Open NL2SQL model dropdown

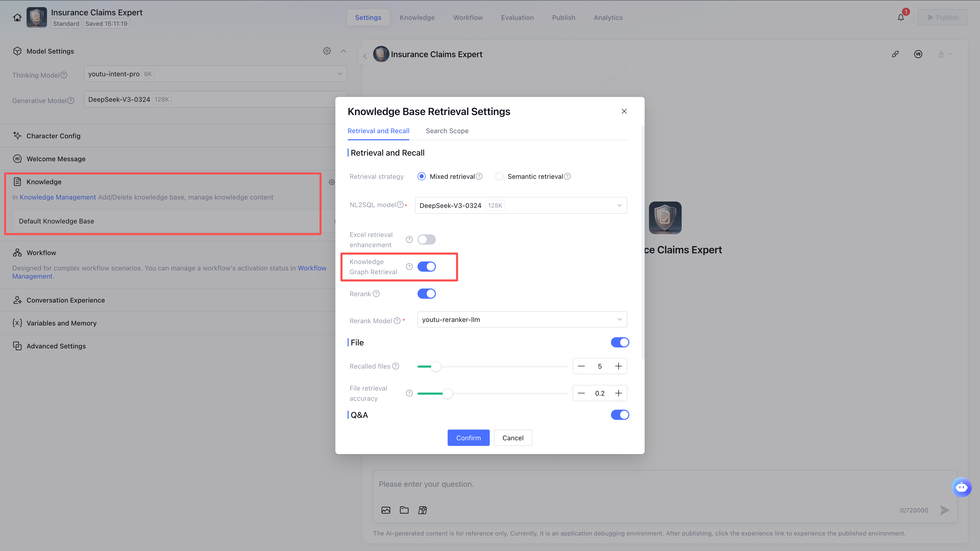(x=520, y=205)
